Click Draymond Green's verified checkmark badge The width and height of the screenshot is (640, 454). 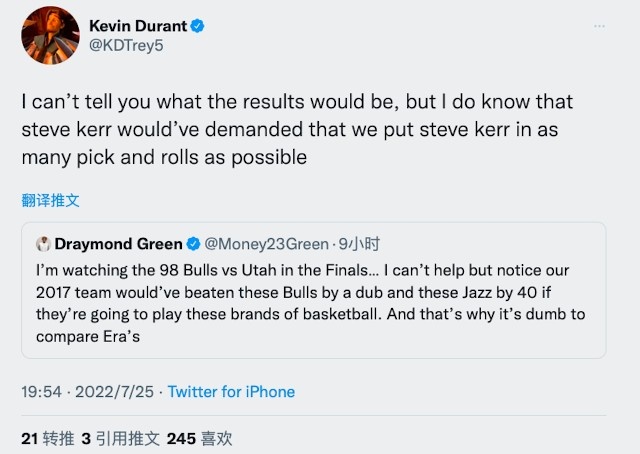click(193, 244)
